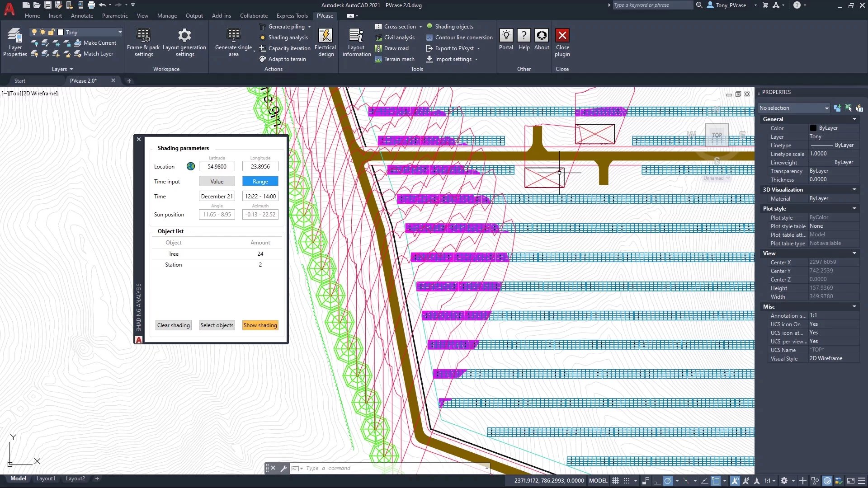Click Select objects button
This screenshot has height=488, width=868.
[217, 325]
